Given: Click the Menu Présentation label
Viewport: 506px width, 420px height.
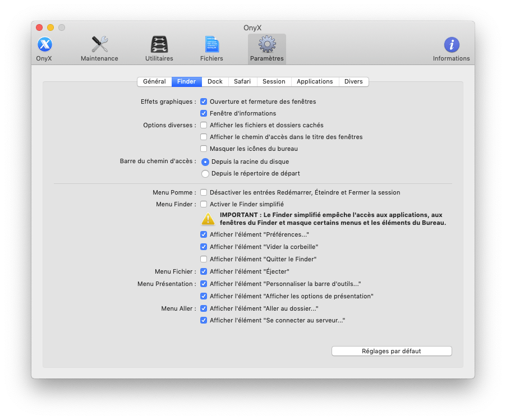Looking at the screenshot, I should (167, 284).
